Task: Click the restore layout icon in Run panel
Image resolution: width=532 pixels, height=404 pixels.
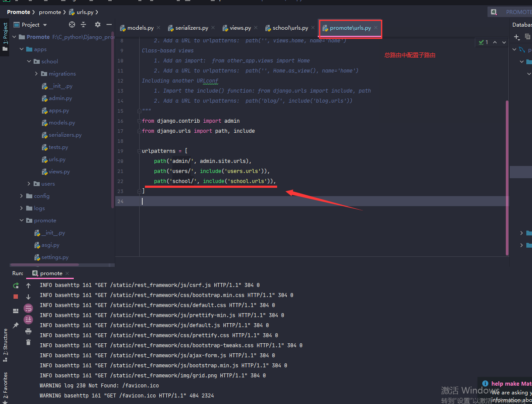Action: pos(16,311)
